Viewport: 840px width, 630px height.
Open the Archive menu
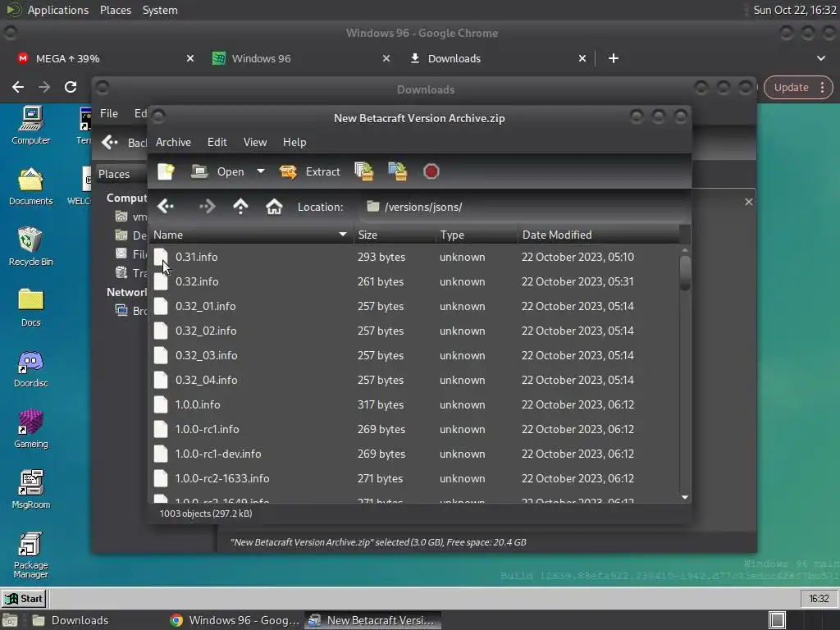[x=173, y=142]
